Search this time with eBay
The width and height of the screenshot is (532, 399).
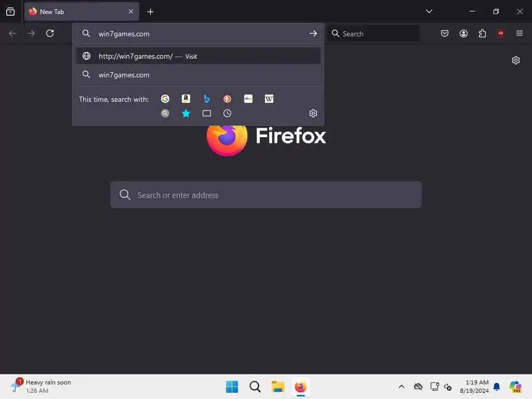click(248, 99)
